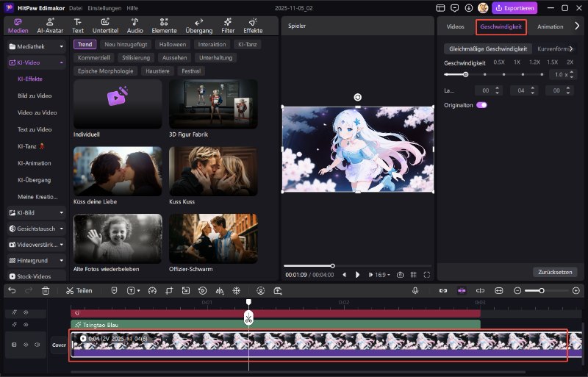Hide the top red effect track

(x=26, y=312)
